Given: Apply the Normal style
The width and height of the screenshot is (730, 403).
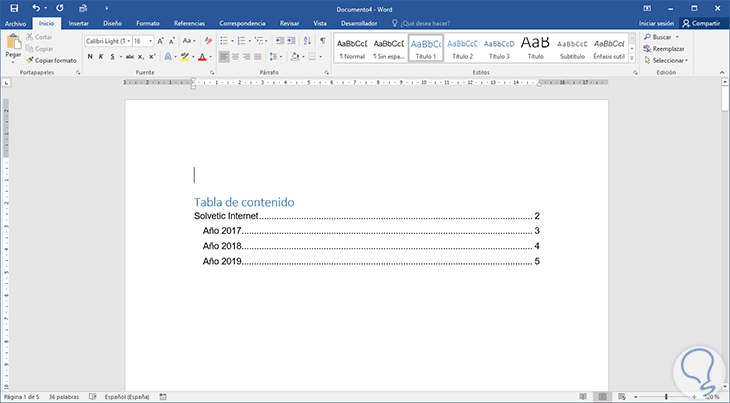Looking at the screenshot, I should 352,47.
